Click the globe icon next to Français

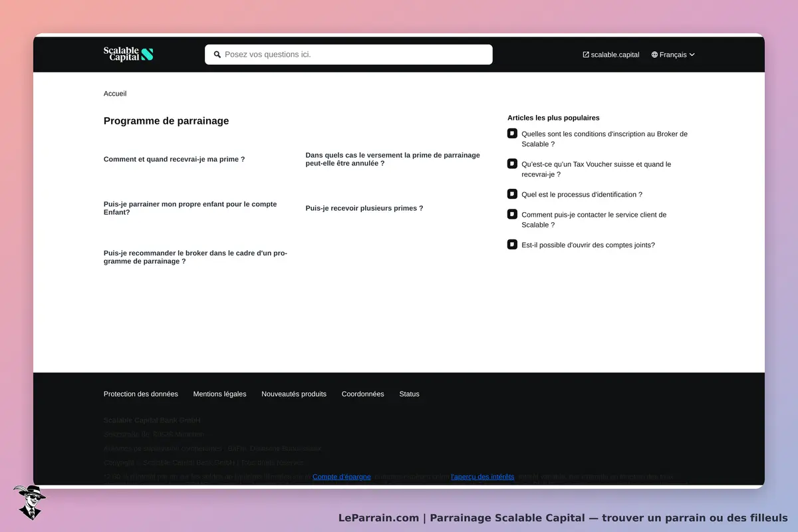[x=654, y=55]
